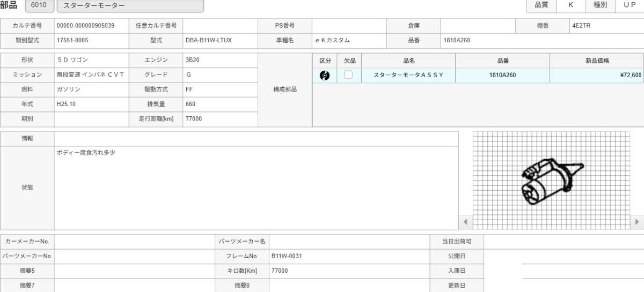This screenshot has width=644, height=292.
Task: Click the empty 摘要8 field
Action: (x=349, y=286)
